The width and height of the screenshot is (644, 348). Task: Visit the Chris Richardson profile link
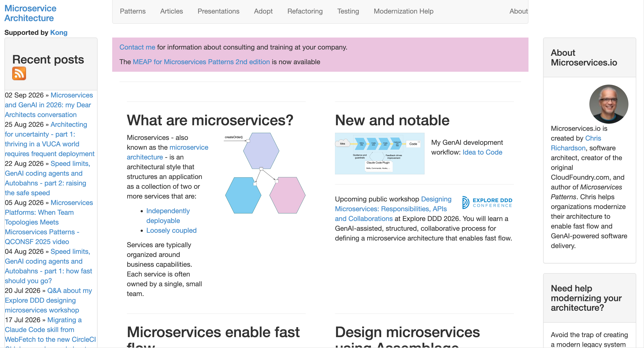pyautogui.click(x=576, y=143)
